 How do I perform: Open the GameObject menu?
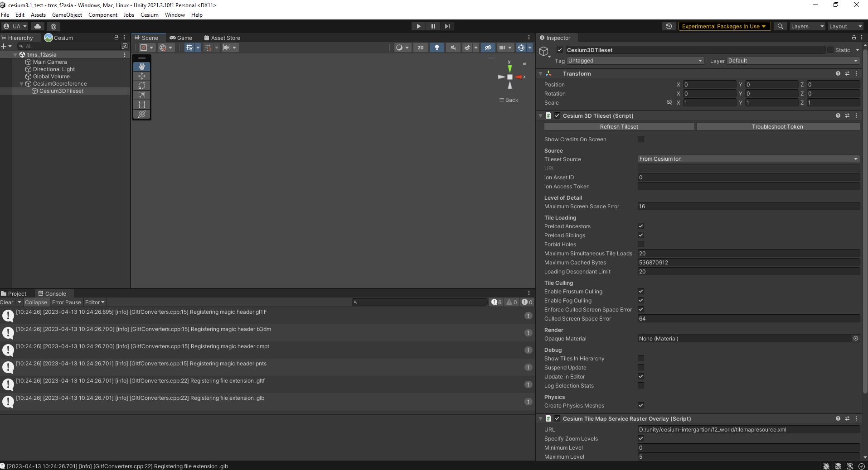click(67, 14)
